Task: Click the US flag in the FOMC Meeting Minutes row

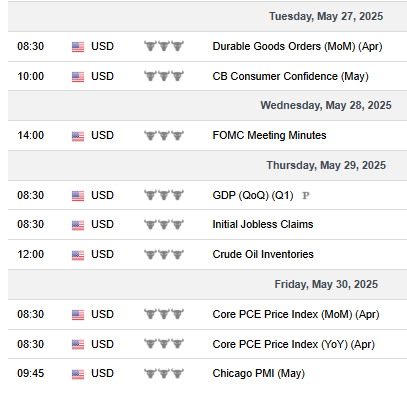Action: pos(78,136)
